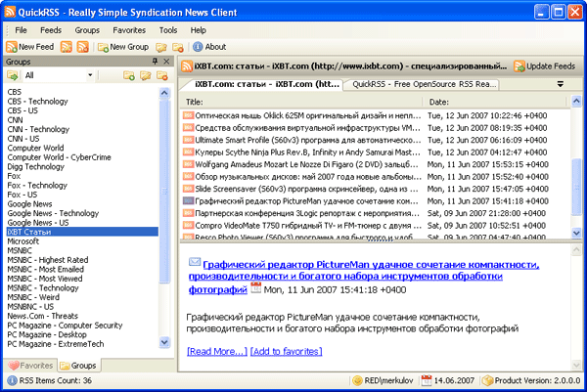Click the RED\merkulov user status icon

click(357, 380)
